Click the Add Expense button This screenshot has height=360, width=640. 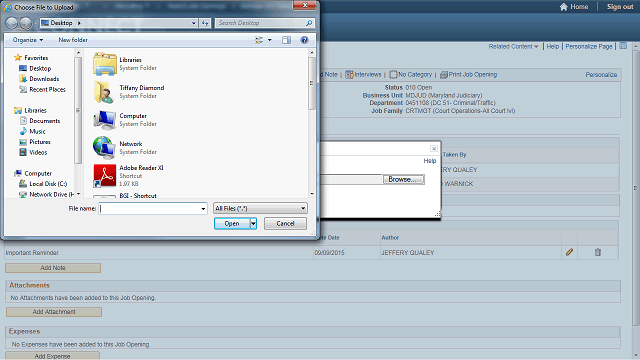point(52,356)
